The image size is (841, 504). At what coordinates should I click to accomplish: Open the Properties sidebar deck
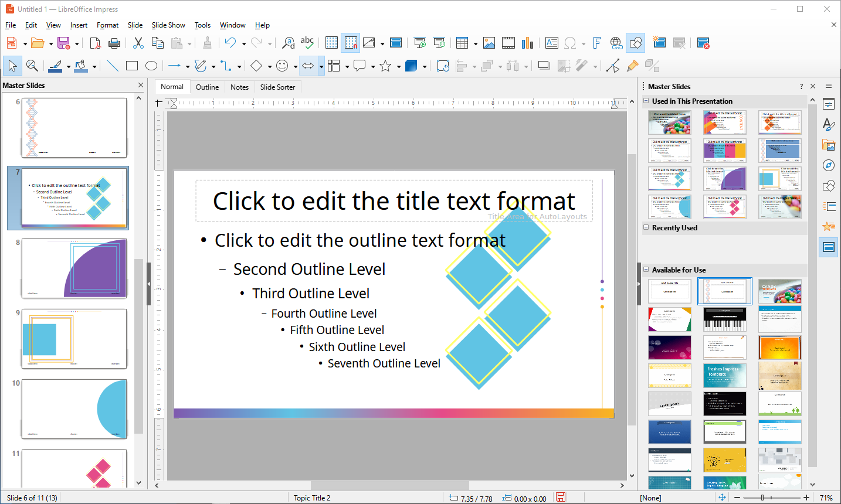coord(829,105)
